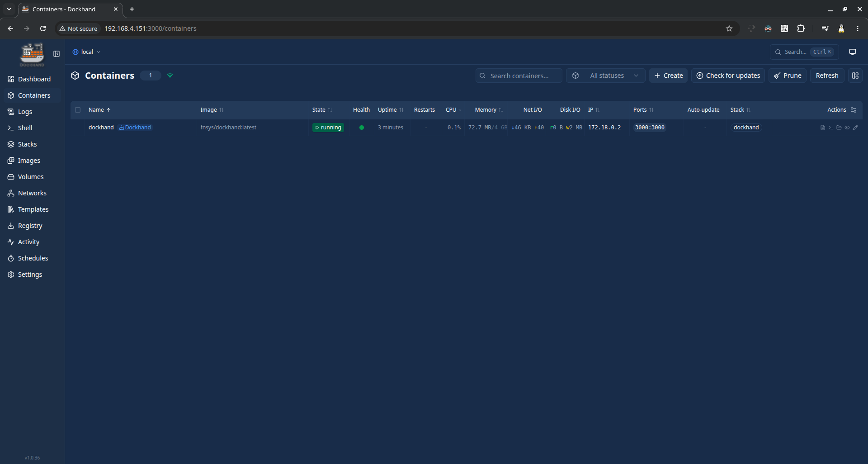Screen dimensions: 868x464
Task: Click the incognito-style extension icon
Action: pyautogui.click(x=768, y=28)
